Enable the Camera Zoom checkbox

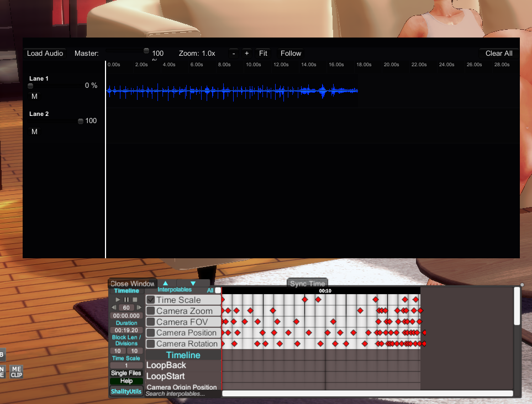(x=151, y=311)
